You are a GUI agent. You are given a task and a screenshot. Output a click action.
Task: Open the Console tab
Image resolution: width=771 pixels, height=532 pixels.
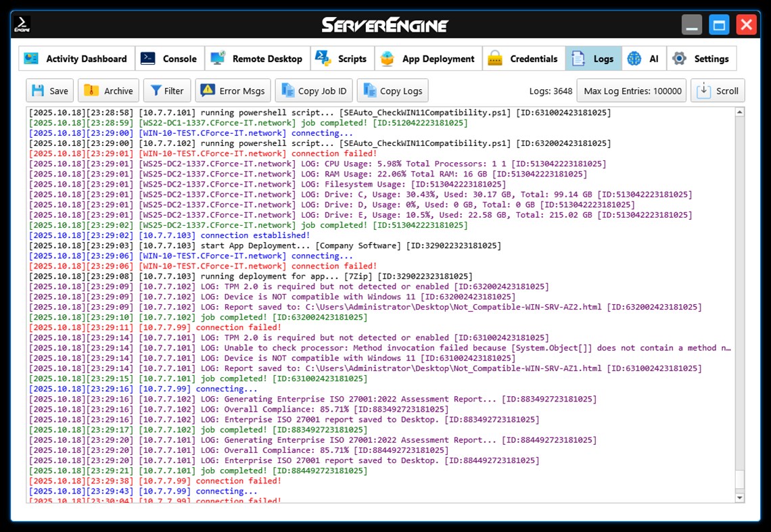point(170,59)
